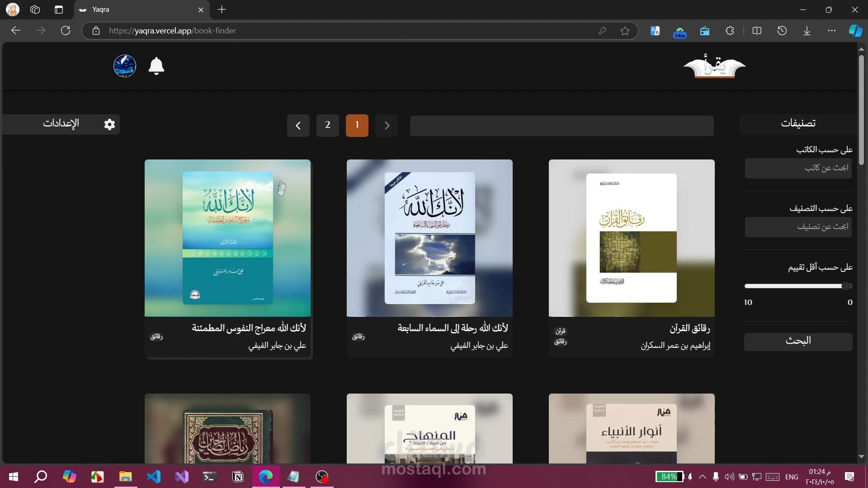Click the Yaqra logo

714,66
